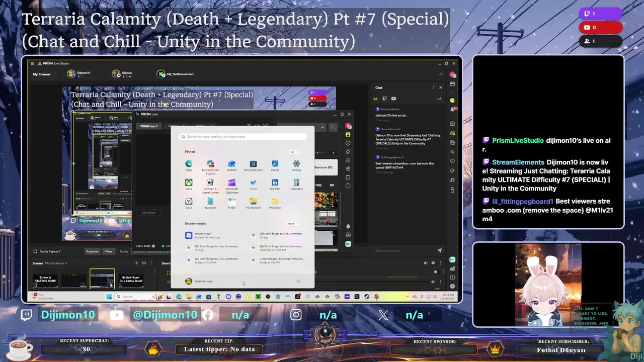Open Microsoft Clipchamp pinned app

tap(231, 186)
